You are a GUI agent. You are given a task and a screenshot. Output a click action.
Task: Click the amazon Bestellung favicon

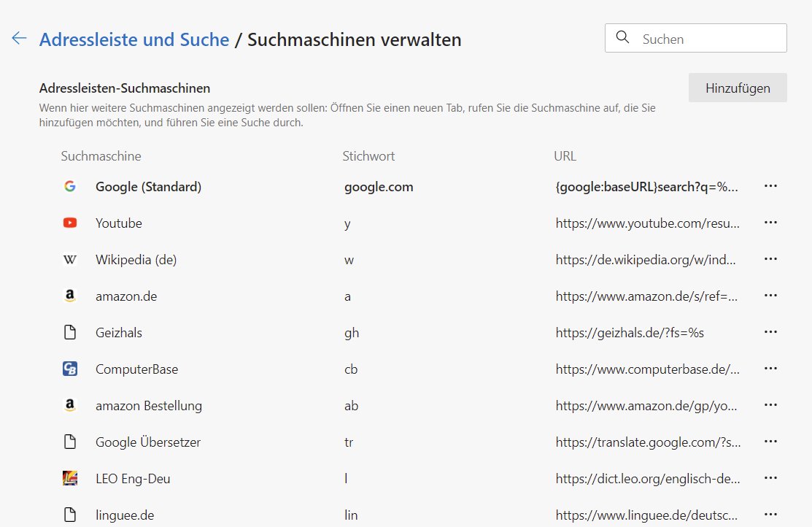pos(70,405)
